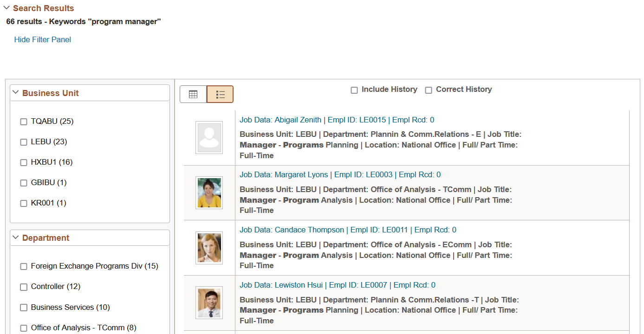Select the Controller department filter
Viewport: 644px width, 334px height.
tap(24, 287)
